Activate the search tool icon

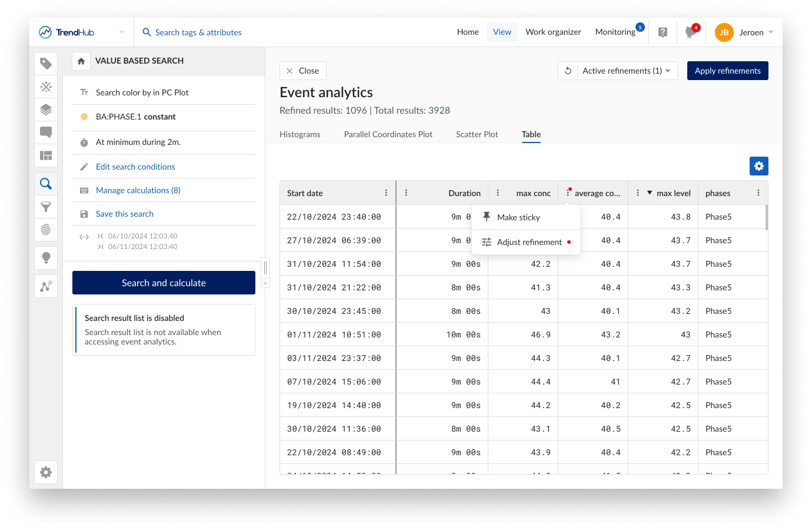point(46,183)
